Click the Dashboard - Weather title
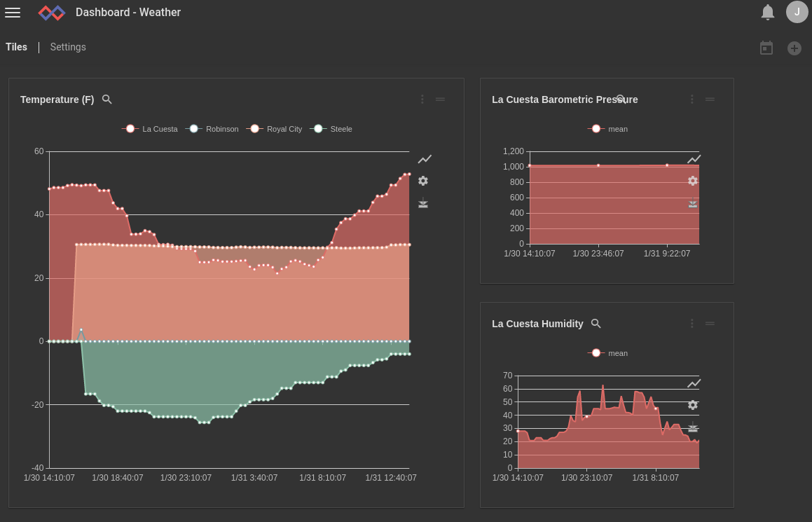812x522 pixels. tap(128, 13)
